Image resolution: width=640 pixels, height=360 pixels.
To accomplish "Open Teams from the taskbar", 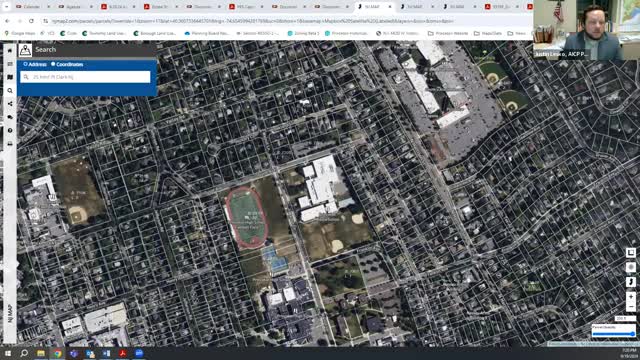I will tap(73, 353).
